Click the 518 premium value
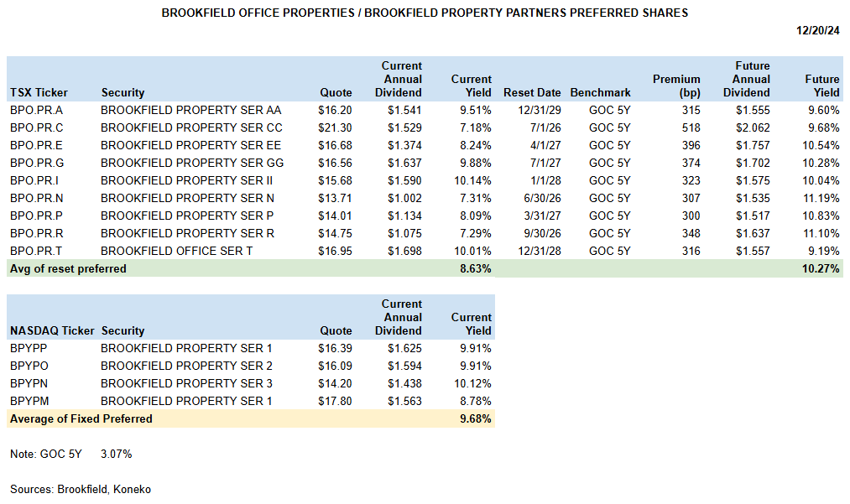This screenshot has height=504, width=850. click(691, 128)
